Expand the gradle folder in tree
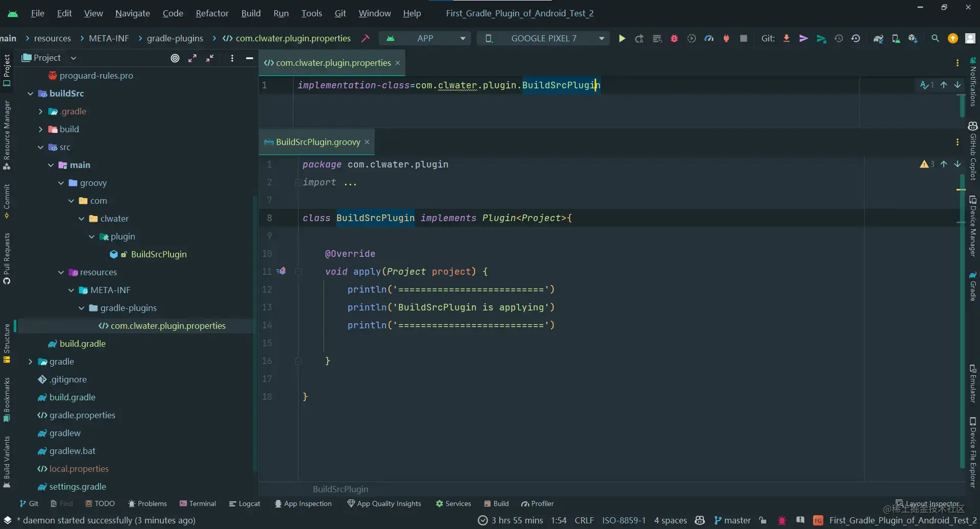 tap(30, 362)
